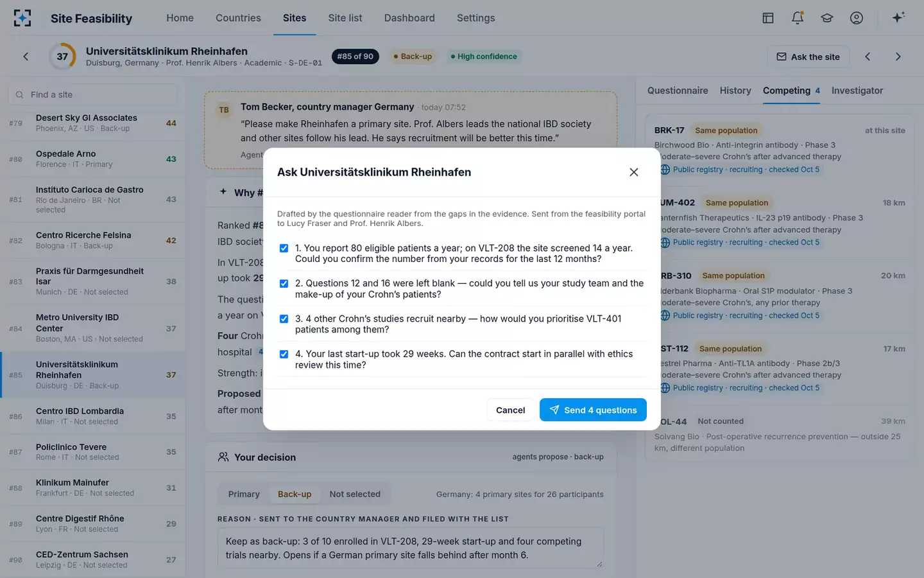Image resolution: width=924 pixels, height=578 pixels.
Task: Edit the decision reason text box
Action: click(411, 548)
